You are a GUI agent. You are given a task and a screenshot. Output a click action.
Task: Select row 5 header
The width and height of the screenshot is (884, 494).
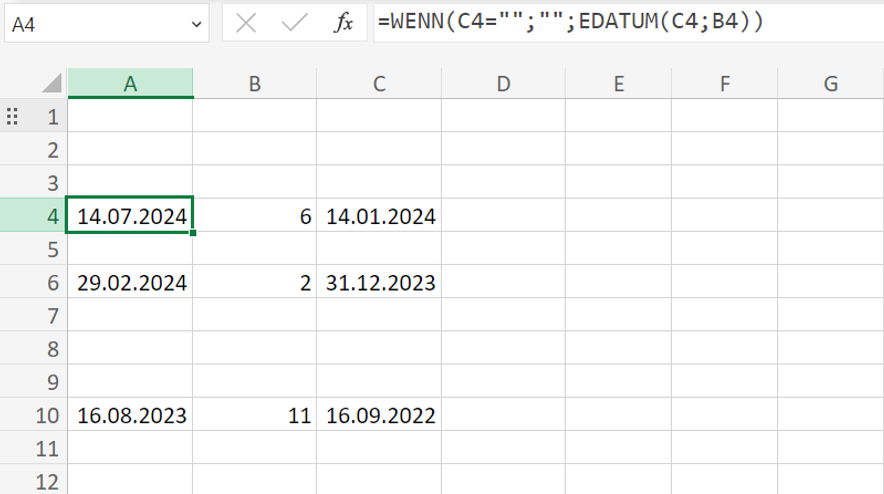click(34, 249)
